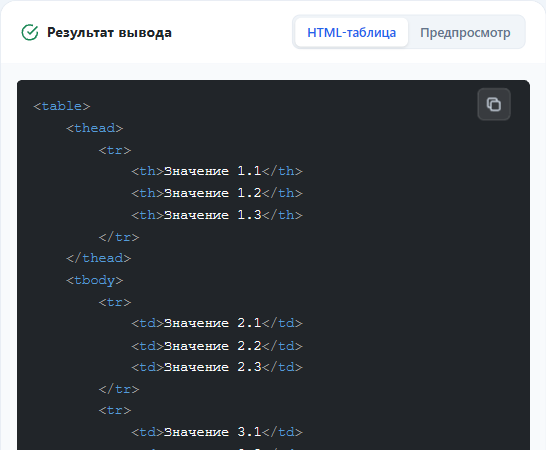Screen dimensions: 546x450
Task: Click the line with Значение 1.3
Action: click(x=217, y=215)
